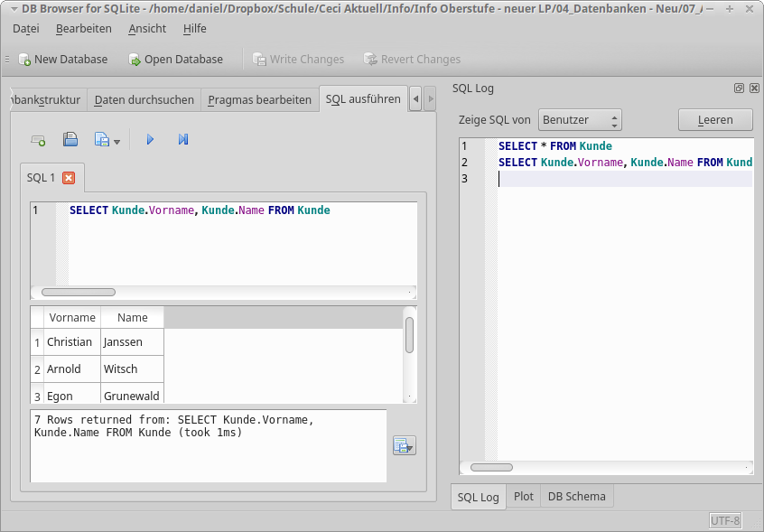Open an SQL file from disk
The width and height of the screenshot is (764, 532).
point(70,139)
